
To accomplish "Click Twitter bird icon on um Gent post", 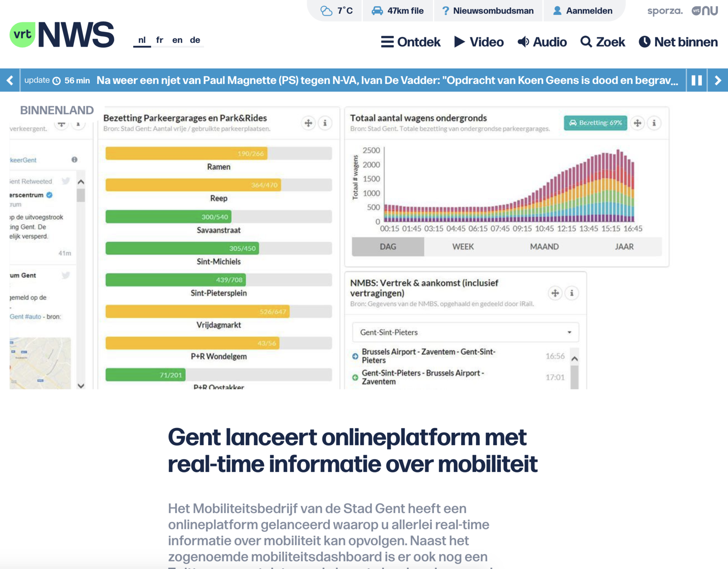I will [66, 275].
